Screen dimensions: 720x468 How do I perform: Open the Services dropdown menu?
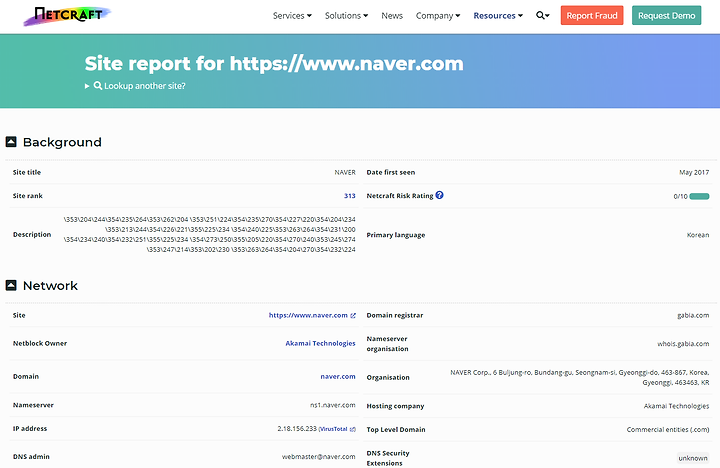[x=292, y=16]
